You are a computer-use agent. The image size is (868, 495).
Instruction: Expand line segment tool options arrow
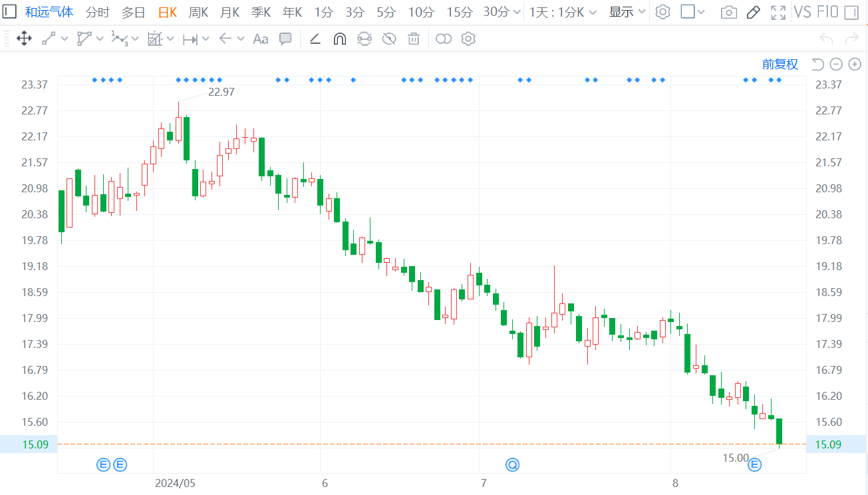coord(65,39)
